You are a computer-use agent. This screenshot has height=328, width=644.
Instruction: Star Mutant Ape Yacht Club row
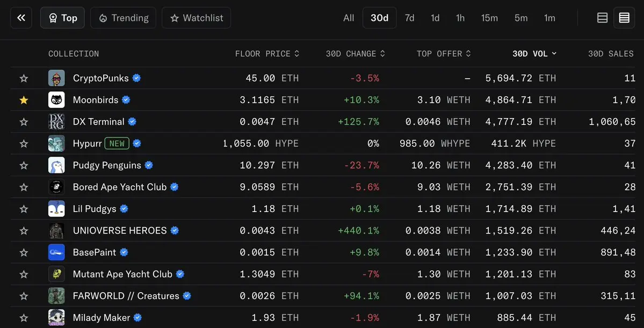[24, 274]
